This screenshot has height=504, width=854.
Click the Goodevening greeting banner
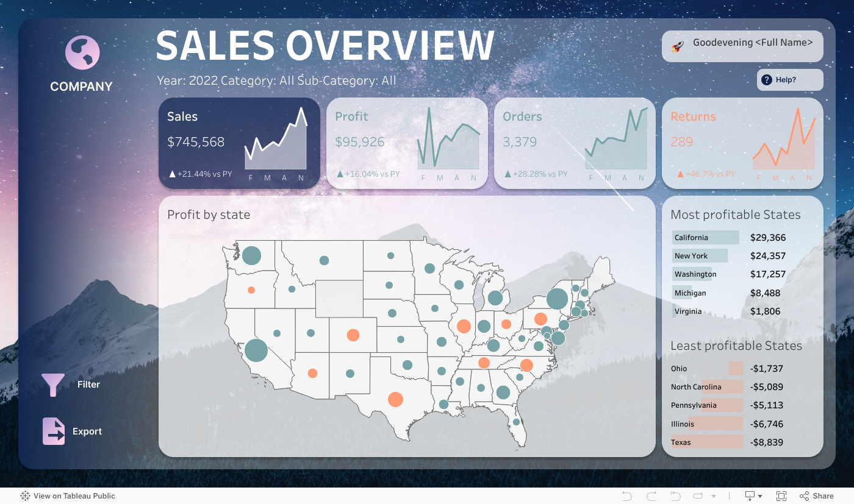click(742, 46)
